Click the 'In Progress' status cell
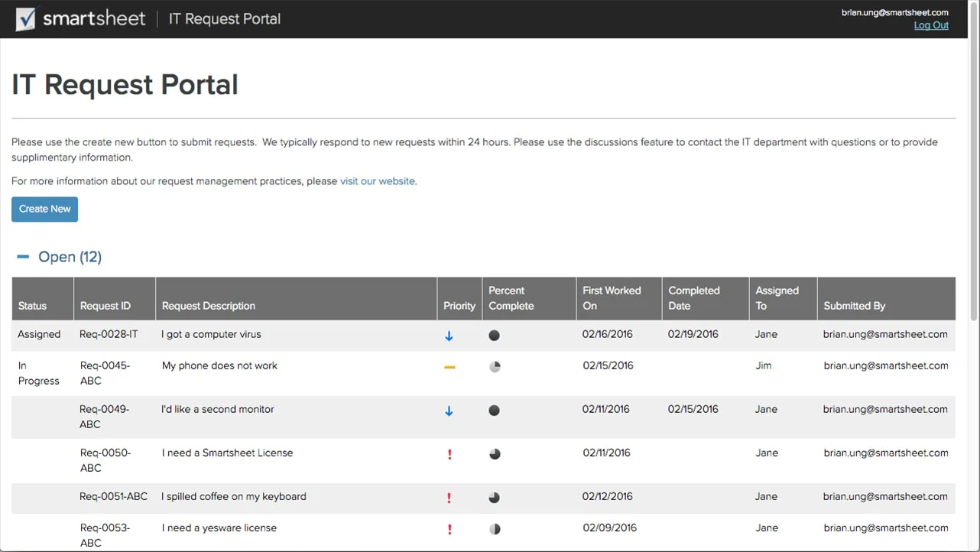980x552 pixels. tap(39, 373)
